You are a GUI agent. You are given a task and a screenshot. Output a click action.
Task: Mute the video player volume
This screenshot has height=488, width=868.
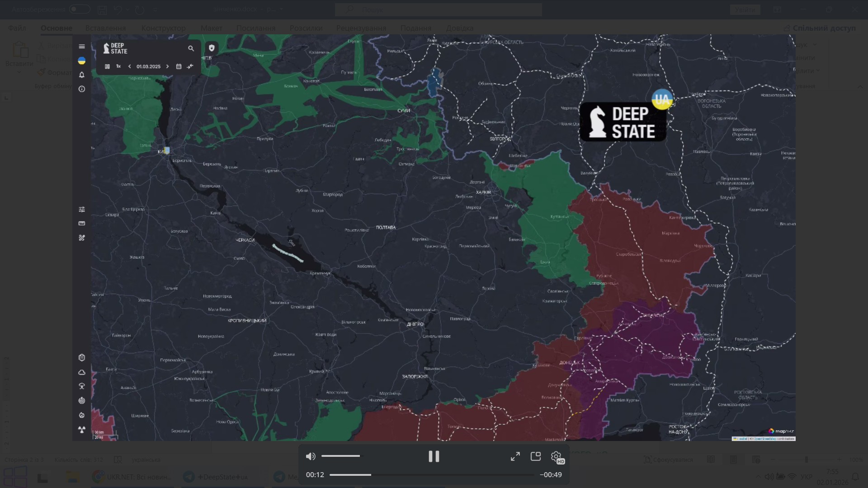(311, 456)
